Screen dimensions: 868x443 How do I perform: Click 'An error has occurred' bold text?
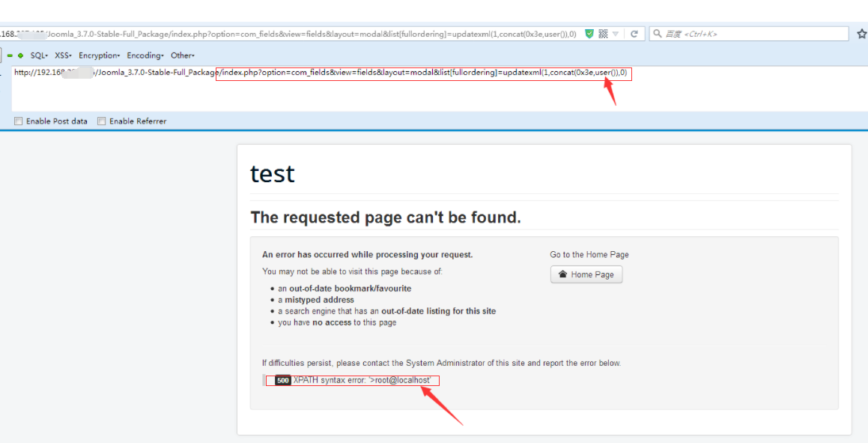point(367,255)
